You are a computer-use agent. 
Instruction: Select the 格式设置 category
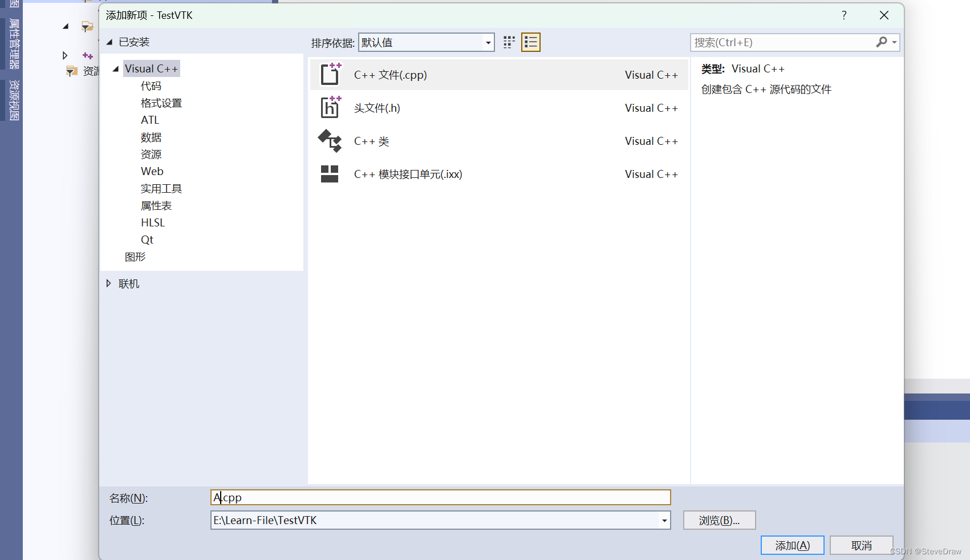[x=161, y=103]
